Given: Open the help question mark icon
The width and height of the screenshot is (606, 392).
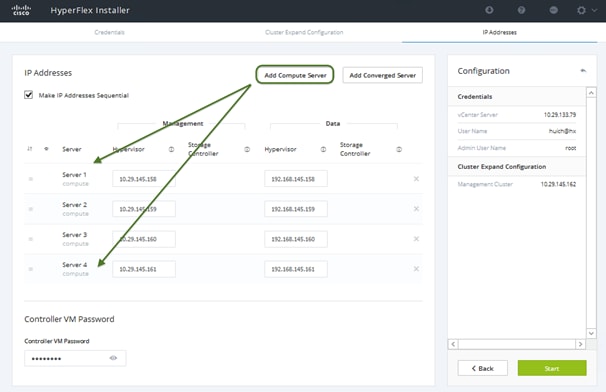Looking at the screenshot, I should pos(521,10).
